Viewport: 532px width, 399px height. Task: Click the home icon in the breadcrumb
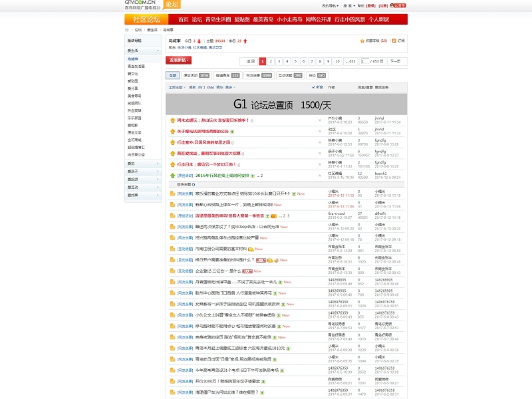click(x=127, y=30)
